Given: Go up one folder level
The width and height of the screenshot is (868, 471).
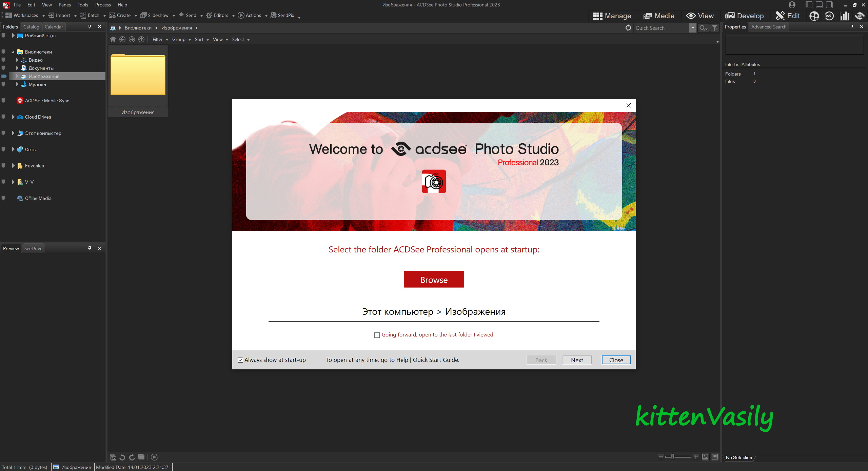Looking at the screenshot, I should [141, 39].
